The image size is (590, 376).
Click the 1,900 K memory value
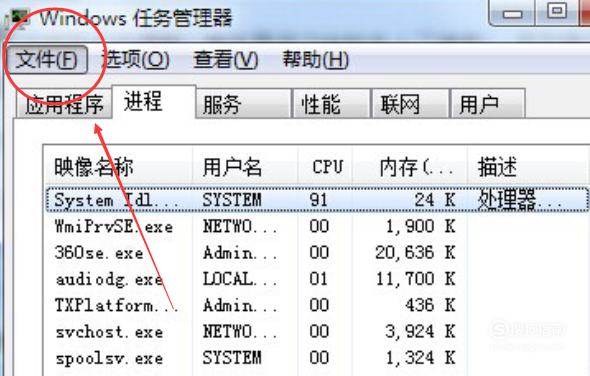tap(421, 226)
